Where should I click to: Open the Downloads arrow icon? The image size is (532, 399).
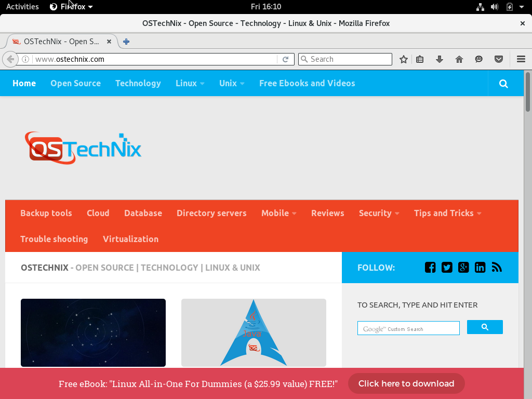coord(440,59)
